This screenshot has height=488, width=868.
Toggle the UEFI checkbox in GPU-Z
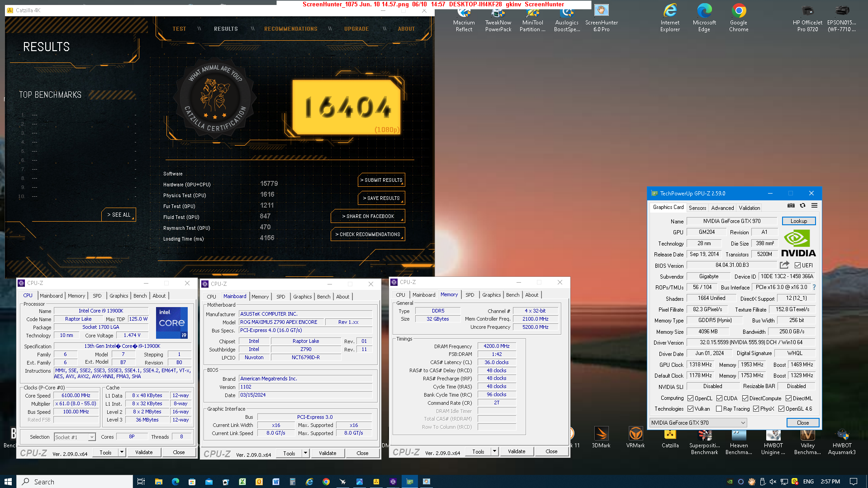(797, 265)
